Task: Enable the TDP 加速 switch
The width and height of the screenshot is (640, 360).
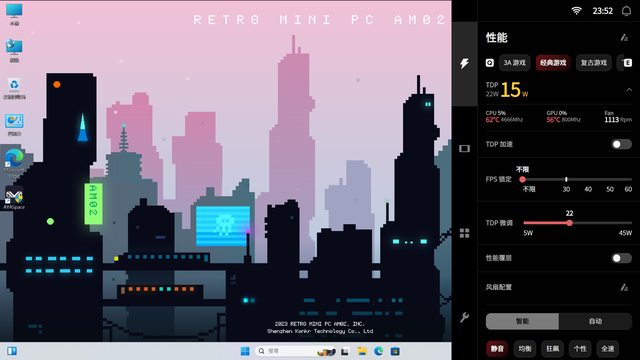Action: click(622, 144)
